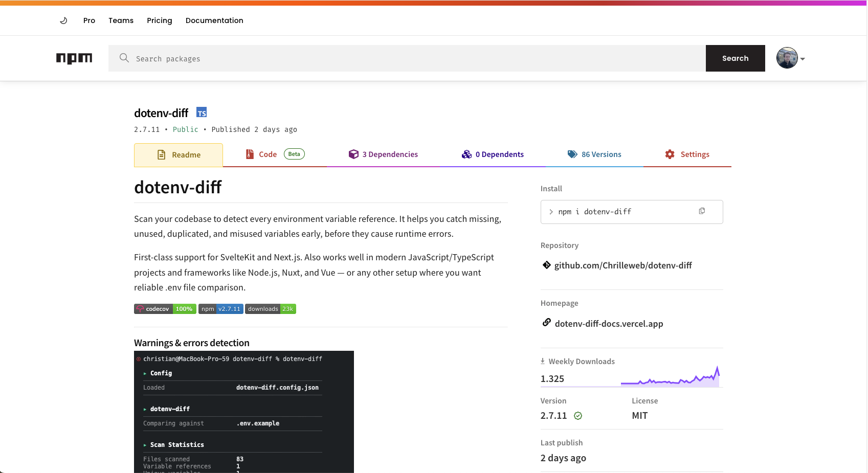The width and height of the screenshot is (868, 473).
Task: Click the Settings gear icon
Action: pos(670,154)
